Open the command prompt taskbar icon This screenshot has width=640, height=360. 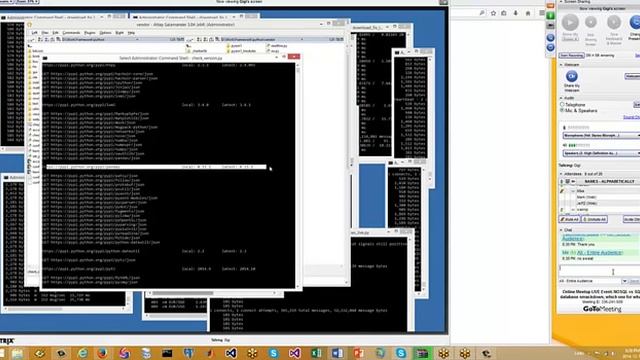coord(167,353)
